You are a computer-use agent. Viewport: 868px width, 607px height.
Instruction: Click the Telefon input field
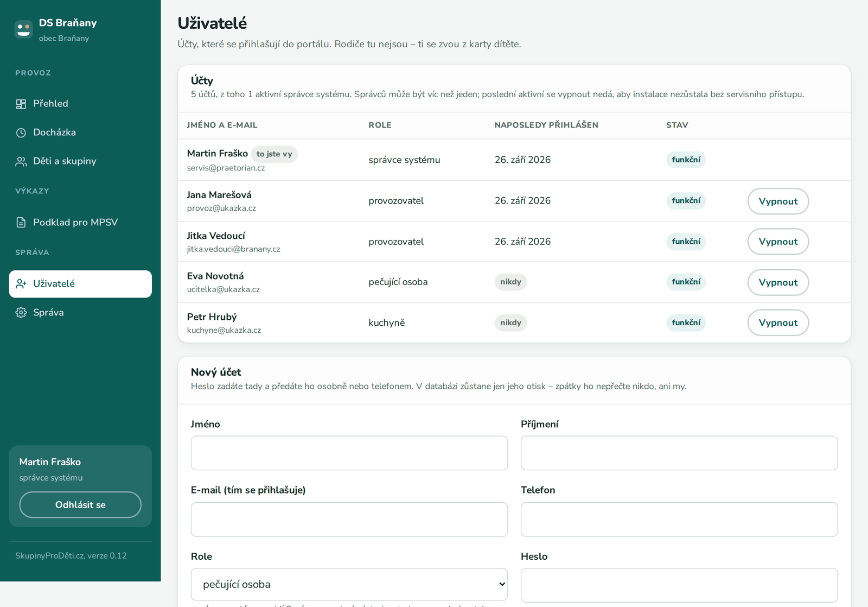click(679, 520)
